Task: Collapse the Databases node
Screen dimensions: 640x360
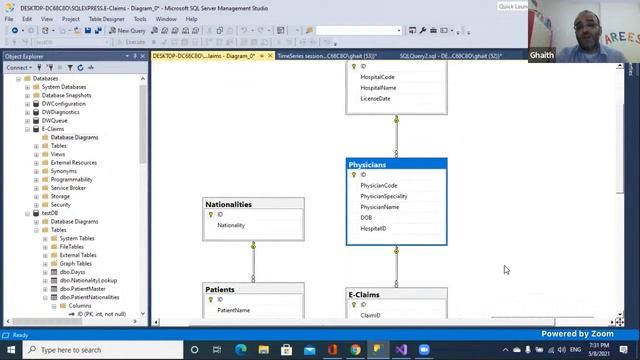Action: coord(18,79)
